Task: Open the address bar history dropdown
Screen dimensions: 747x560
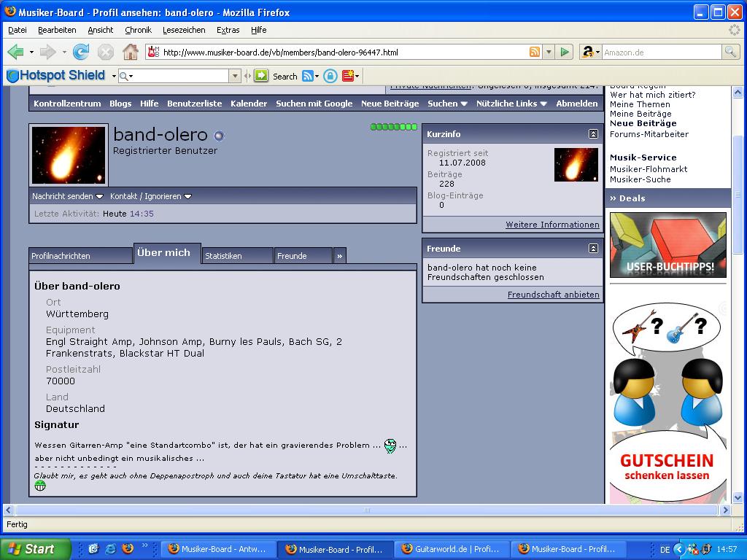Action: click(x=549, y=52)
